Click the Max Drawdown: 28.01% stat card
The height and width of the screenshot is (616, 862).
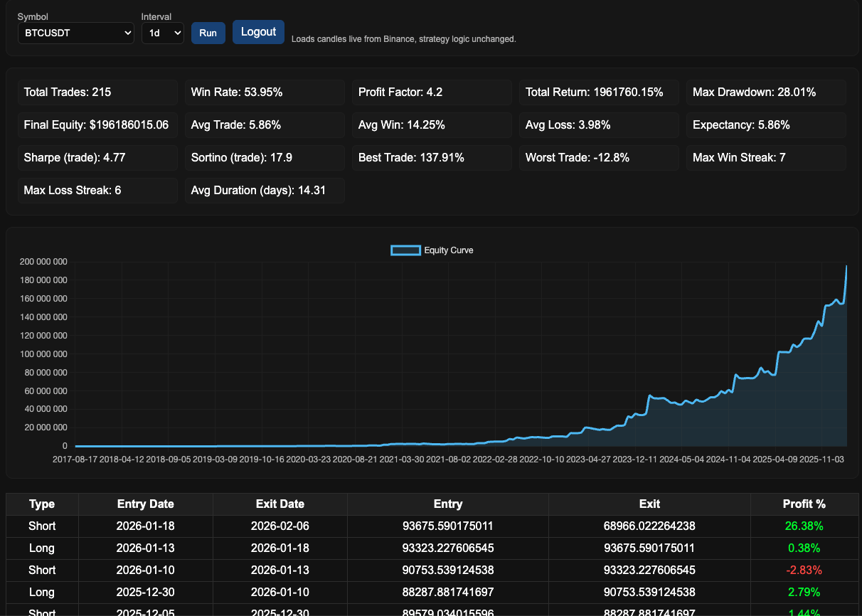tap(766, 92)
